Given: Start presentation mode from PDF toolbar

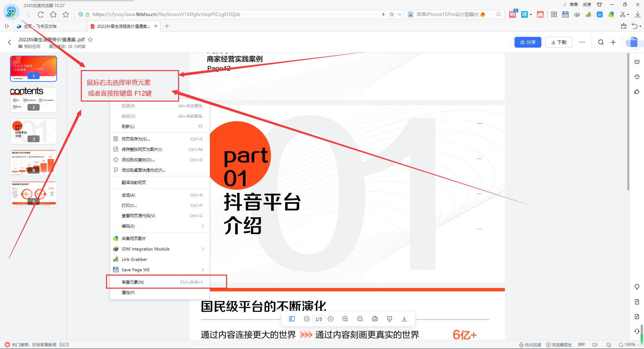Looking at the screenshot, I should point(389,319).
